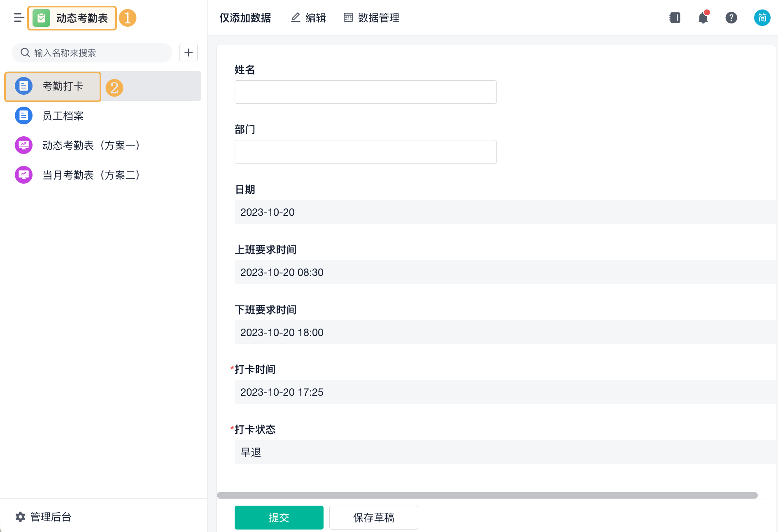Viewport: 778px width, 532px height.
Task: Click the 上班要求时间 field showing 08:30
Action: (x=505, y=272)
